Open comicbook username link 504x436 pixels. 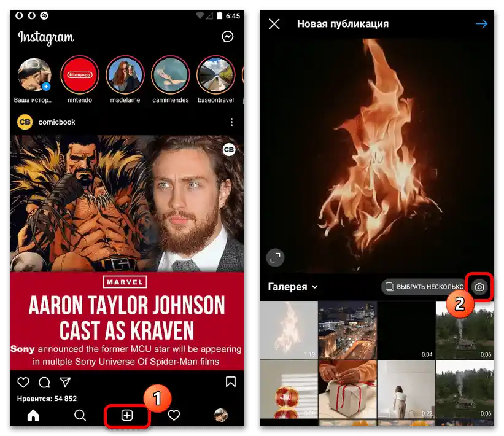(x=56, y=122)
